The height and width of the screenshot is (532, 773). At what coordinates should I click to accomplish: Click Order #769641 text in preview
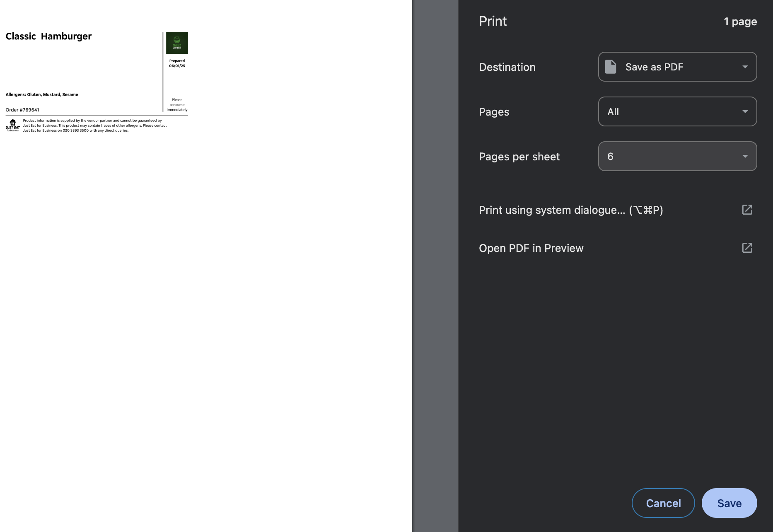pyautogui.click(x=22, y=110)
